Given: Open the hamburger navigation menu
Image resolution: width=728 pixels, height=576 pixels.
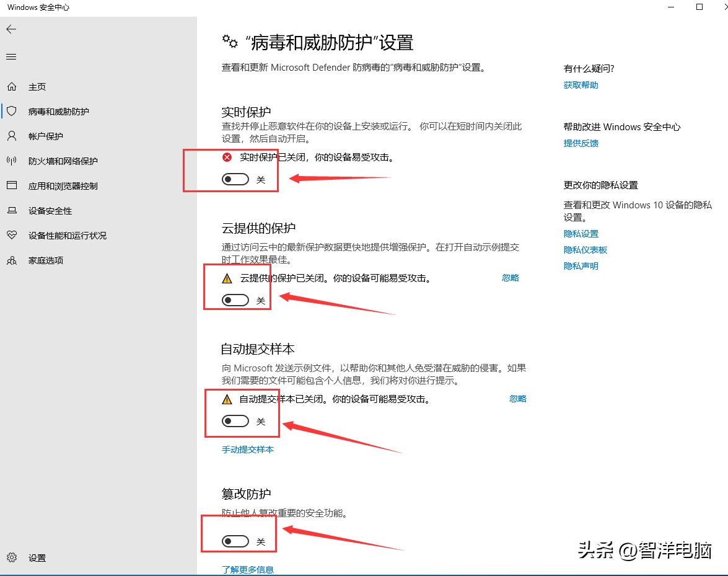Looking at the screenshot, I should 11,56.
